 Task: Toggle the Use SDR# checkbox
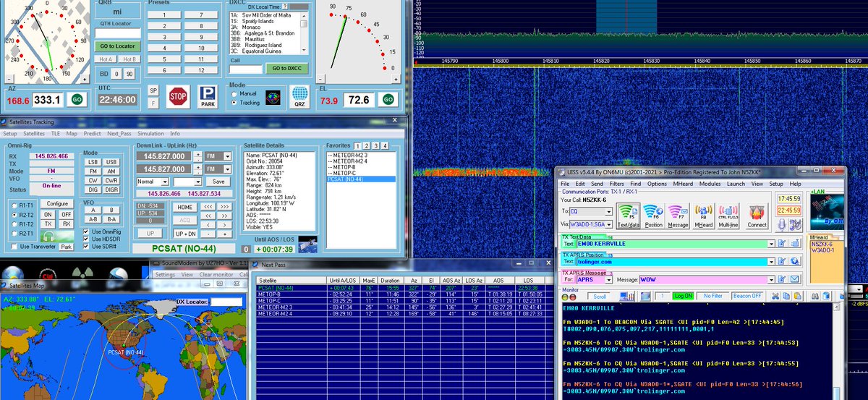click(x=86, y=247)
